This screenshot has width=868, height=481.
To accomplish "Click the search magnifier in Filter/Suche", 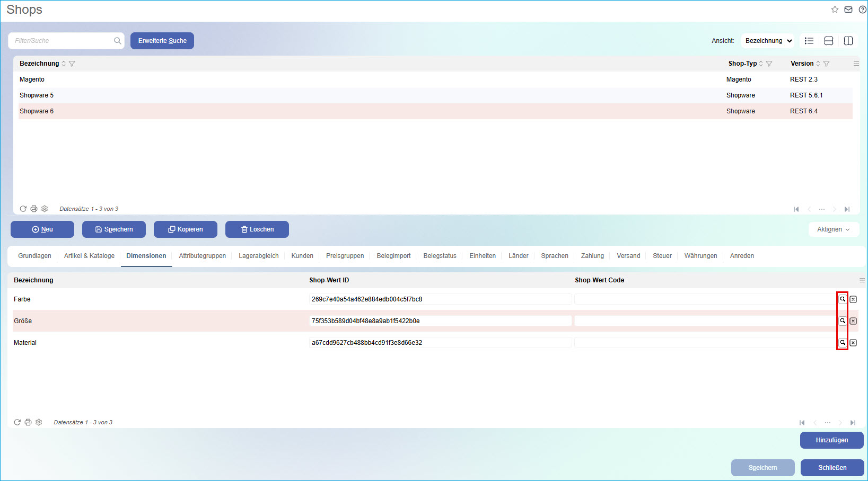I will [x=117, y=41].
